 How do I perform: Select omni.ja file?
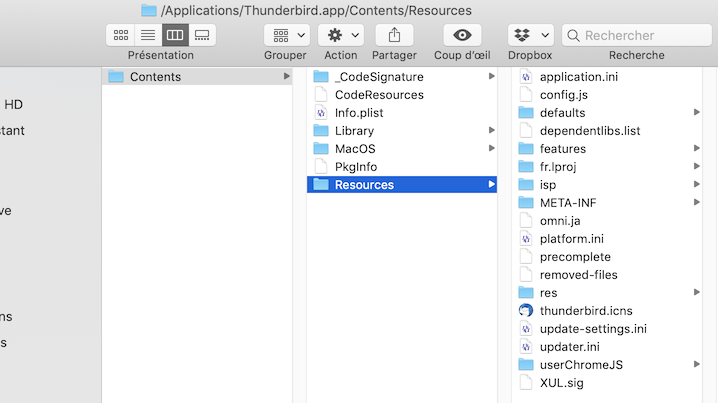pos(607,221)
